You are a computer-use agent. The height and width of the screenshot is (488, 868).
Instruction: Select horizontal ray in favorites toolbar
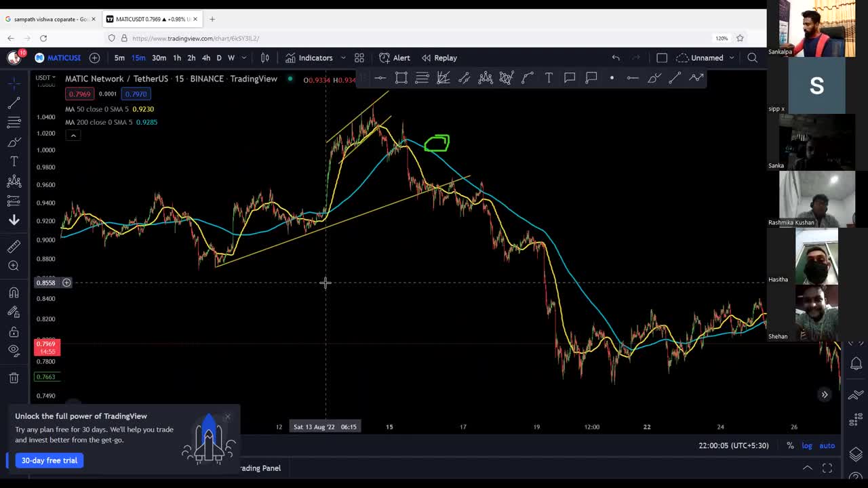point(633,78)
